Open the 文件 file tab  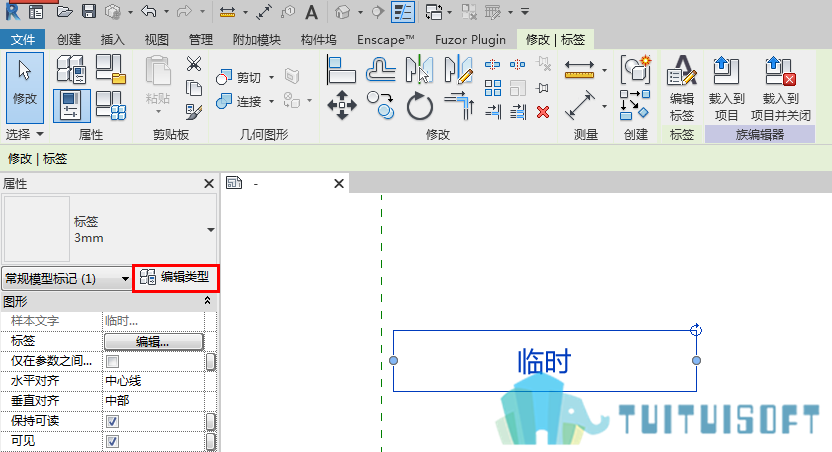pos(23,39)
